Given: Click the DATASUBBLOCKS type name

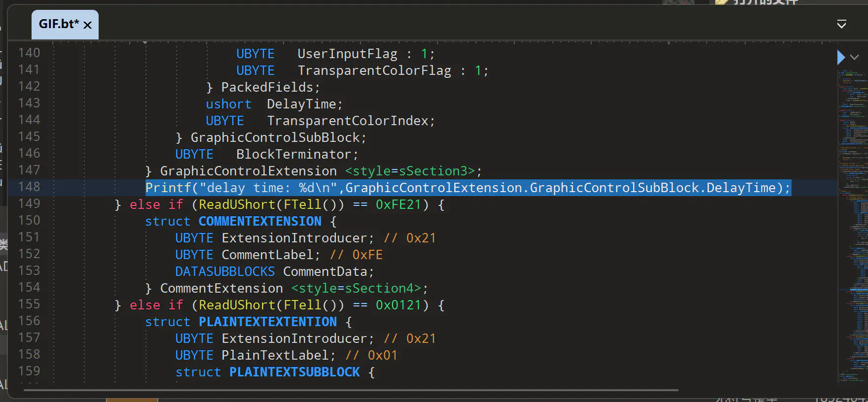Looking at the screenshot, I should [225, 272].
